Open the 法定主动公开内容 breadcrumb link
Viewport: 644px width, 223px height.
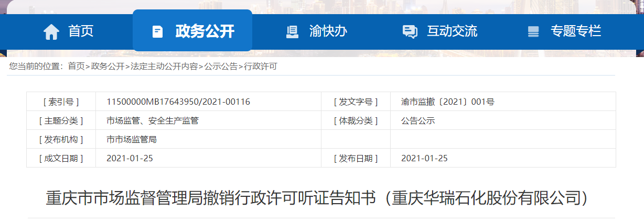click(x=164, y=66)
